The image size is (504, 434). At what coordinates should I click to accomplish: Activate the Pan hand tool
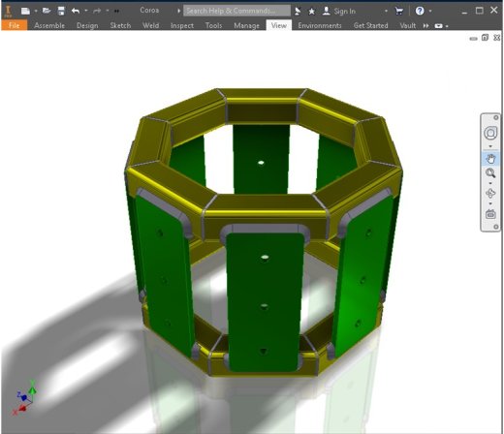pyautogui.click(x=490, y=159)
